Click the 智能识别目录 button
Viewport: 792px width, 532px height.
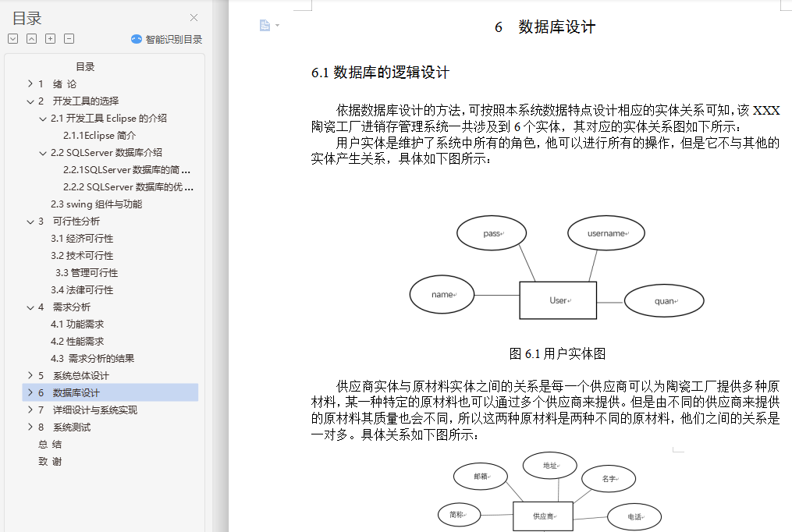click(166, 39)
